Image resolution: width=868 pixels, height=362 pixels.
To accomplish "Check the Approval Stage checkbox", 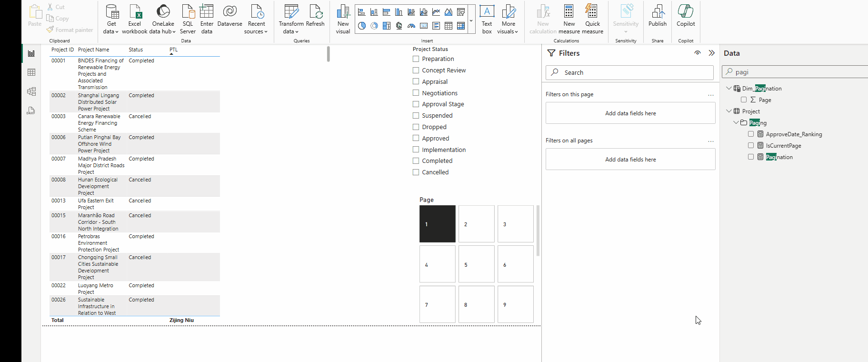I will [416, 104].
